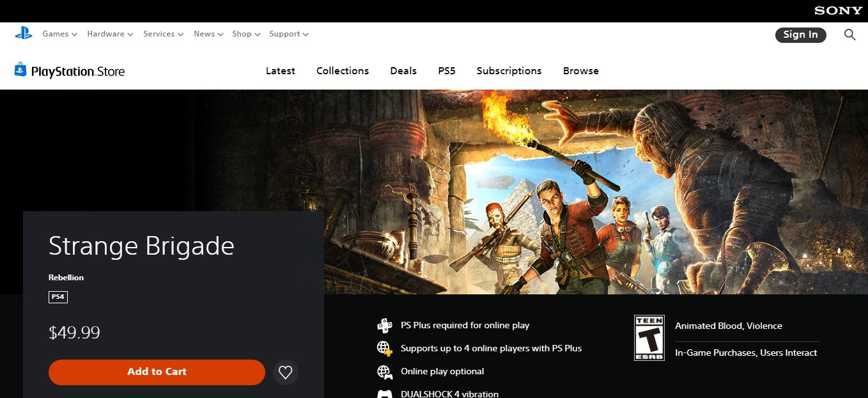Expand the News dropdown menu
868x398 pixels.
(x=208, y=34)
